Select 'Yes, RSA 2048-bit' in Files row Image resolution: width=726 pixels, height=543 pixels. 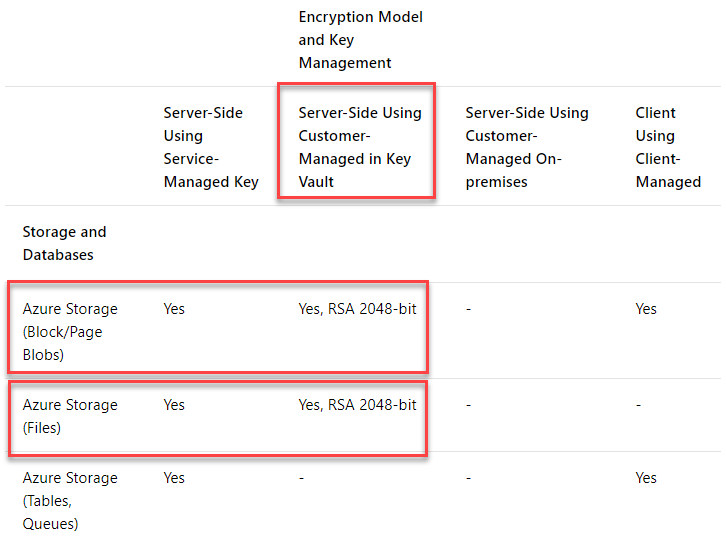click(x=357, y=405)
